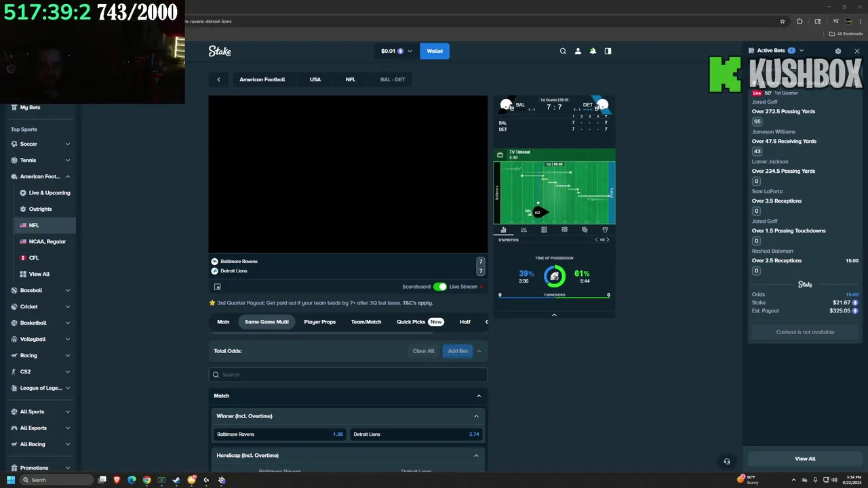Collapse the Winner (Incl. Overtime) market
Viewport: 868px width, 488px height.
tap(476, 416)
